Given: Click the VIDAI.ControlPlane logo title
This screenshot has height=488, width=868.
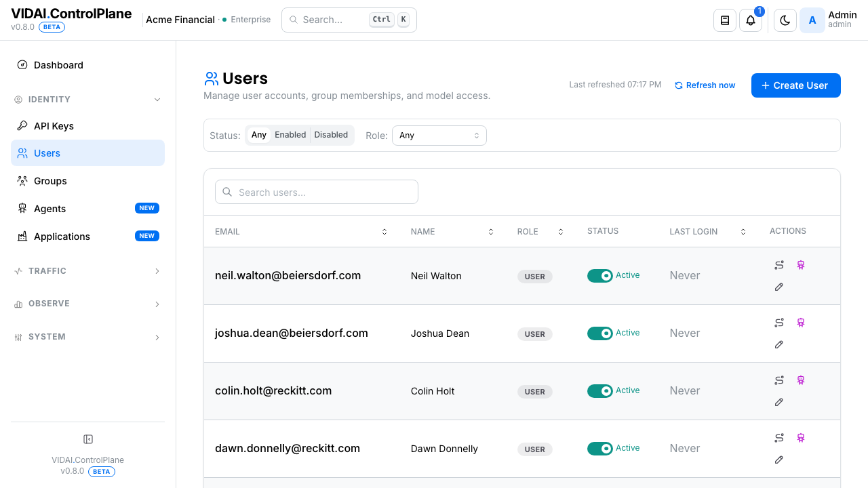Looking at the screenshot, I should point(71,14).
